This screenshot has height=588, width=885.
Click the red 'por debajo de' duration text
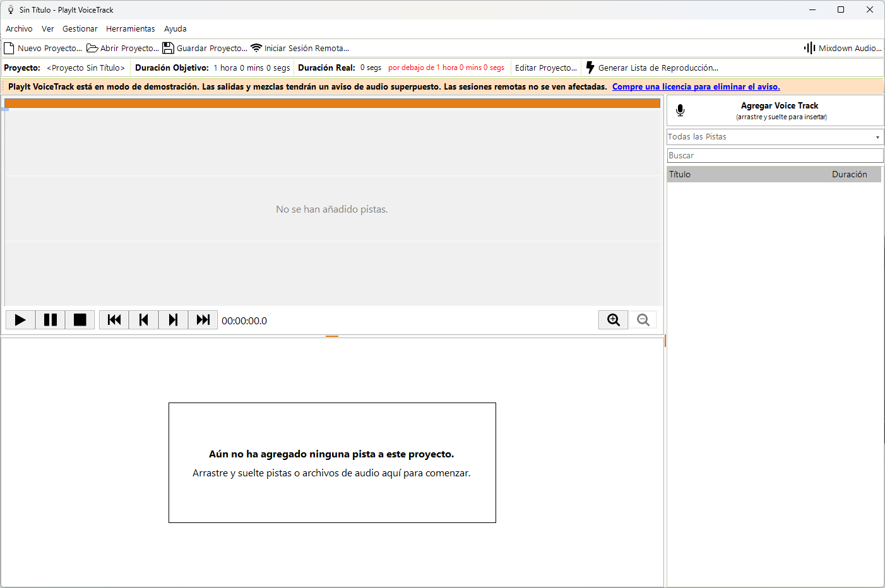point(446,68)
